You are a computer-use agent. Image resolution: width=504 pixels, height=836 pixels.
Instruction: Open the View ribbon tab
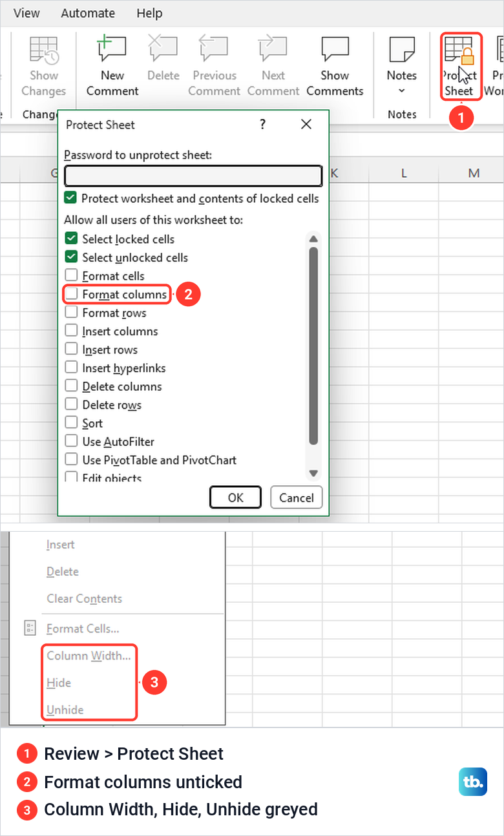(x=26, y=13)
